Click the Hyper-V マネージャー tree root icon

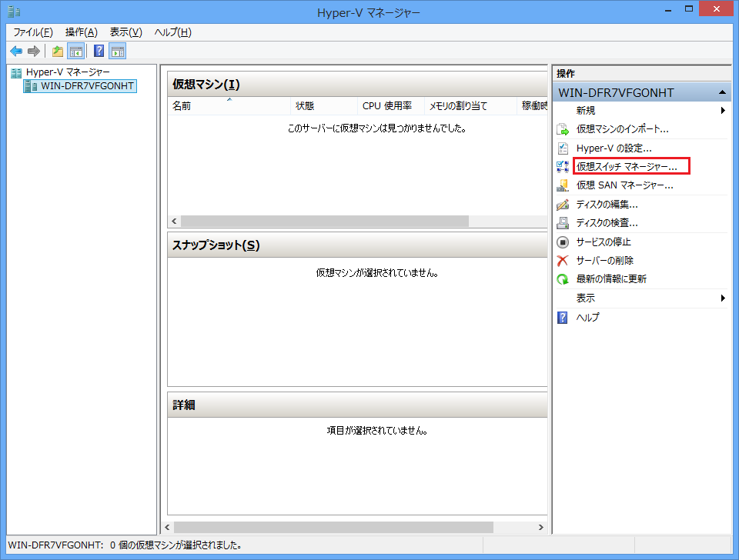[16, 72]
